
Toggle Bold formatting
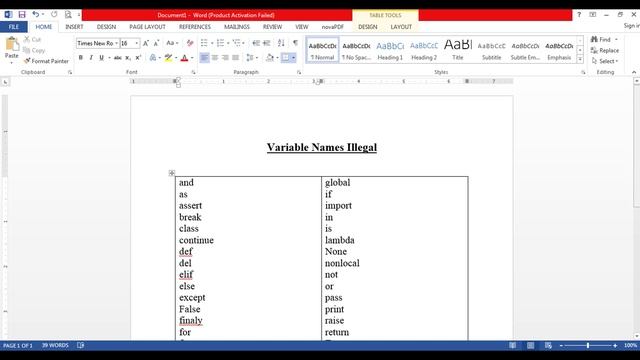tap(81, 58)
